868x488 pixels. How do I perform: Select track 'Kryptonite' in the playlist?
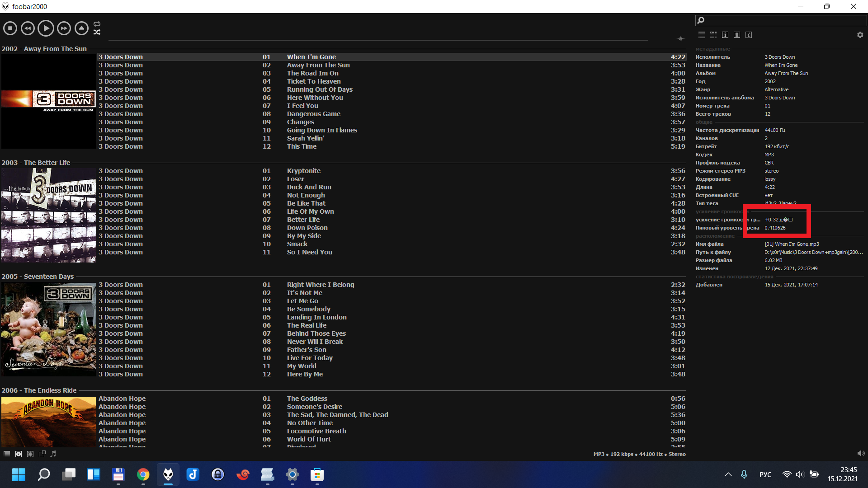tap(303, 171)
